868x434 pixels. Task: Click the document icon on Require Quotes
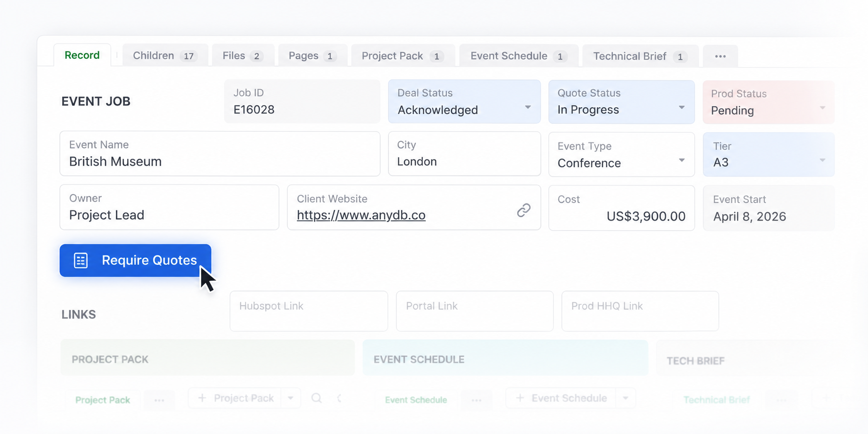coord(81,260)
